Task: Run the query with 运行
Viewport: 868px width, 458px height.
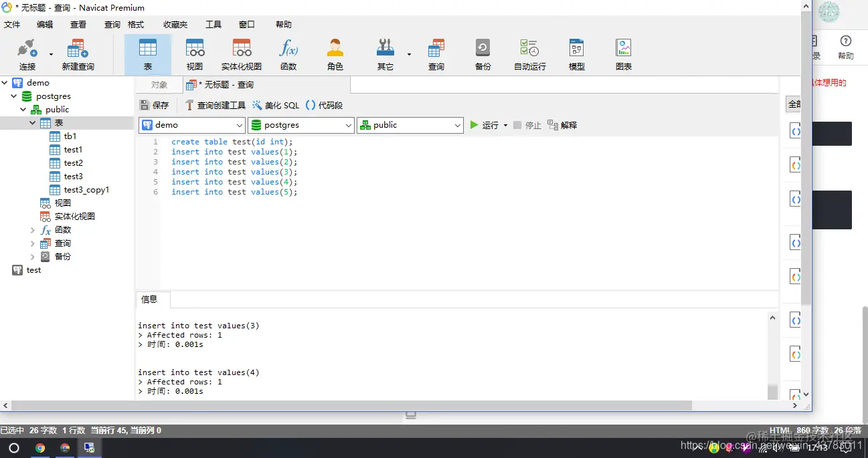Action: [x=485, y=125]
